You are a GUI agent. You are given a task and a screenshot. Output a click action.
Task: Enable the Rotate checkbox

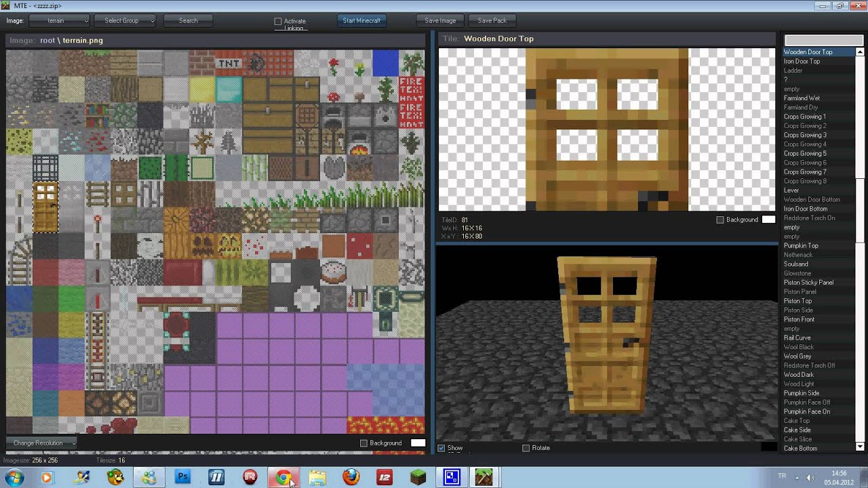(526, 448)
